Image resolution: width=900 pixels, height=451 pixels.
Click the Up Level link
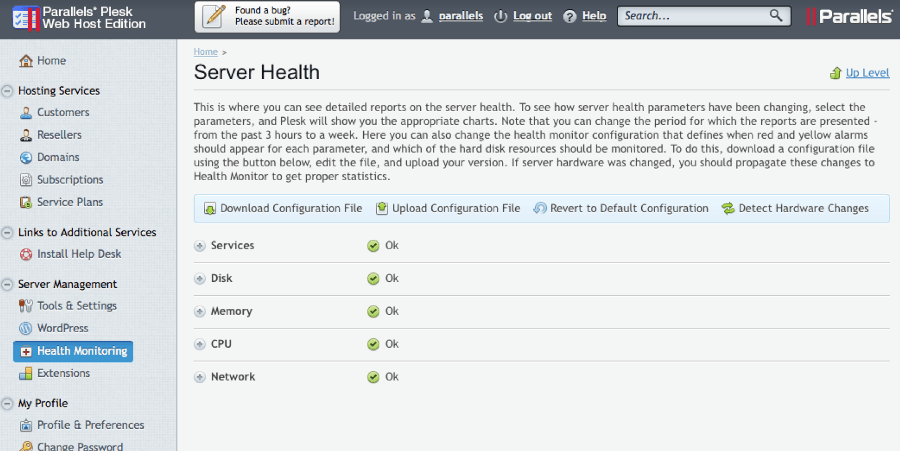(x=867, y=73)
